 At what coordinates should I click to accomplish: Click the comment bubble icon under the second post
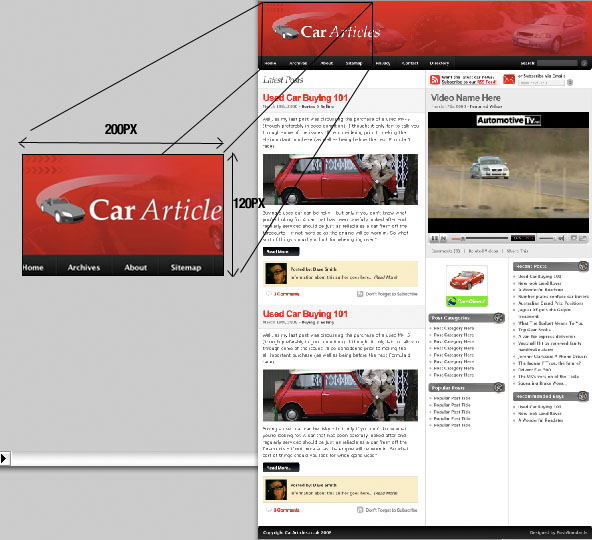click(x=269, y=510)
